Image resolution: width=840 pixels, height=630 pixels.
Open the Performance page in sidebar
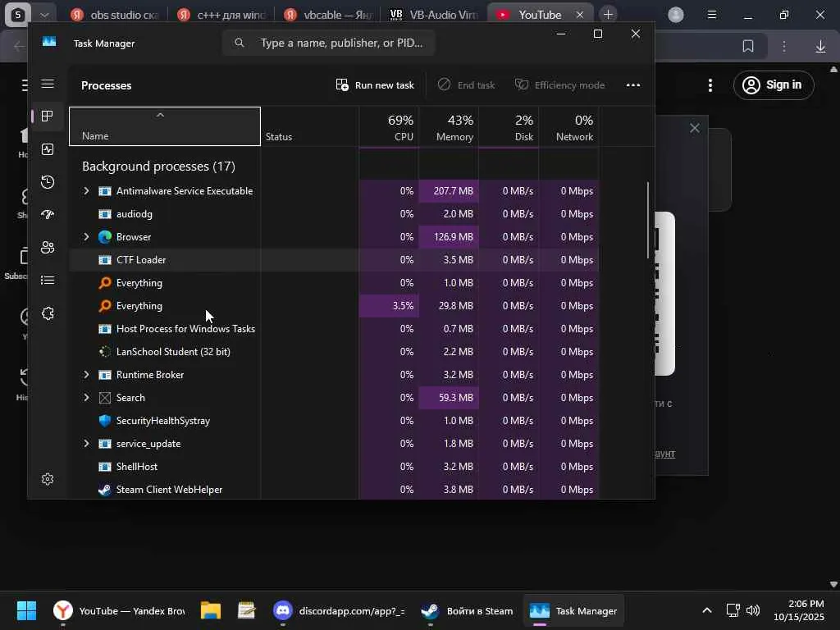point(48,149)
